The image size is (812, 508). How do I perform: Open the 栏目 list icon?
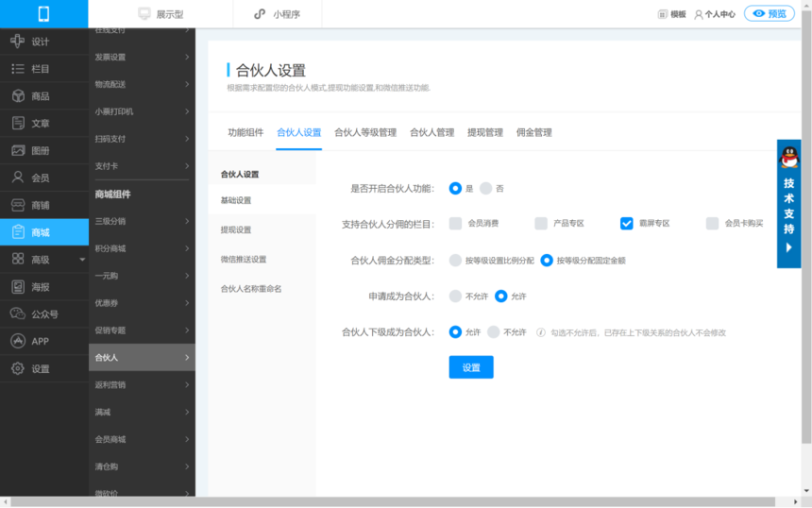pos(18,69)
